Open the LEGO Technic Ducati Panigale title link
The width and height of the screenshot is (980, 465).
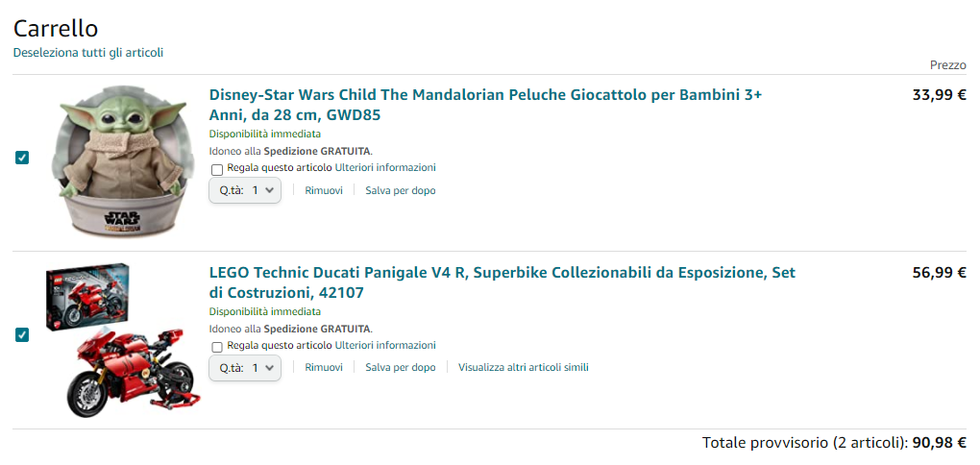click(502, 282)
